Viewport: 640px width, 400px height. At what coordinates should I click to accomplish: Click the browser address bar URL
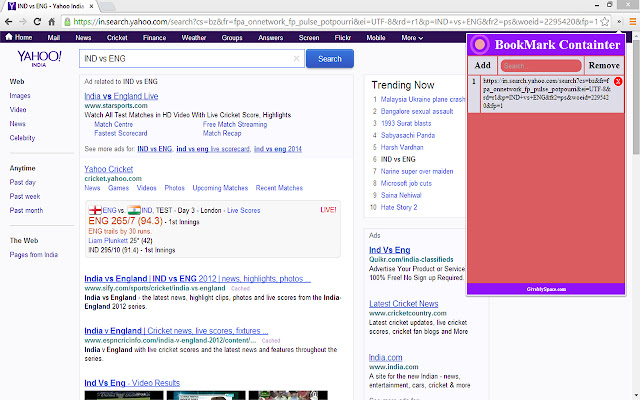point(335,22)
